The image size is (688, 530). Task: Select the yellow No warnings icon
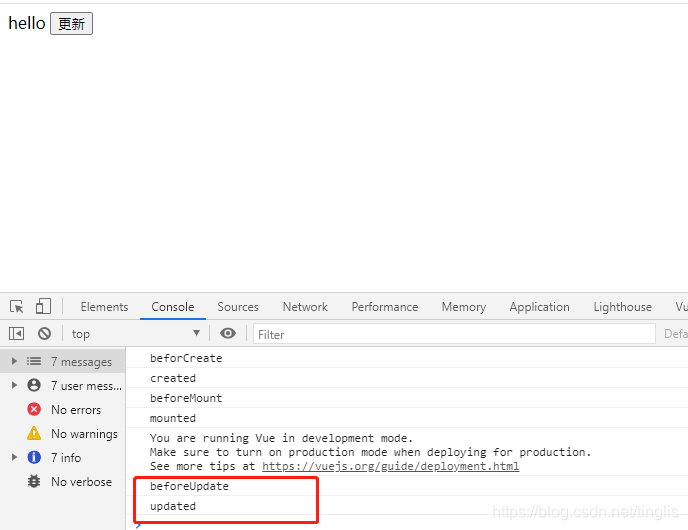click(x=34, y=433)
